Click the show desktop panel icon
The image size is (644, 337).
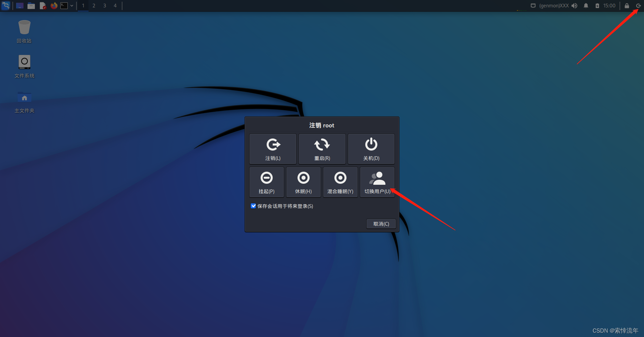pyautogui.click(x=20, y=6)
